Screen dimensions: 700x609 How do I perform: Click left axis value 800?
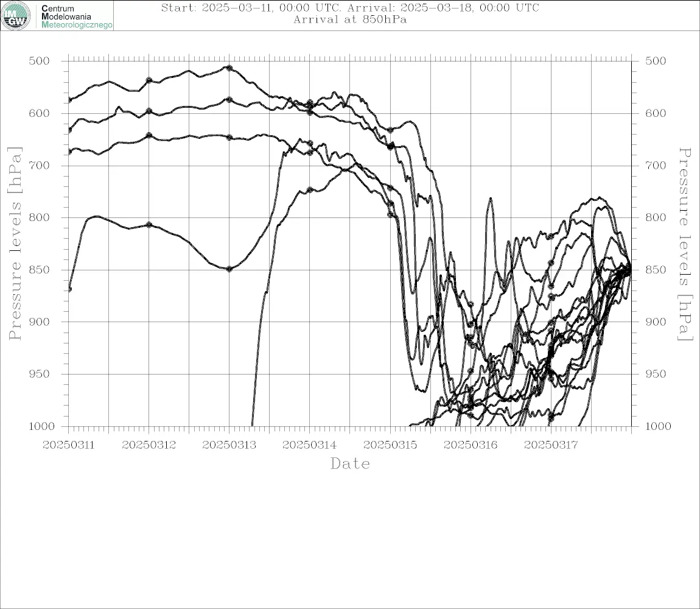point(40,217)
